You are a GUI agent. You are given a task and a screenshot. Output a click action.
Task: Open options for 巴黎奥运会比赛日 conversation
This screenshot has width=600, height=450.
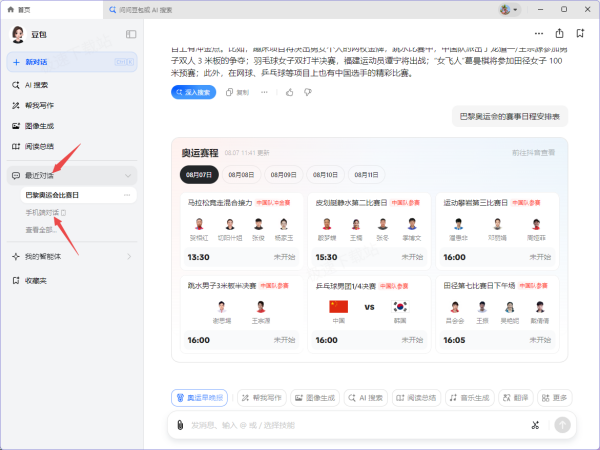tap(127, 195)
